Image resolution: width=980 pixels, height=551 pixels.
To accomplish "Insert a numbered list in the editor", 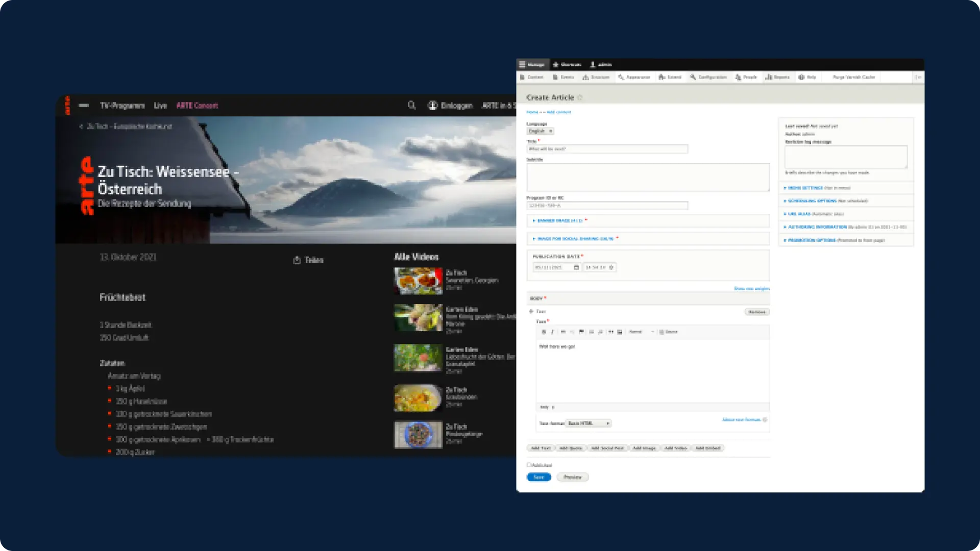I will click(600, 332).
